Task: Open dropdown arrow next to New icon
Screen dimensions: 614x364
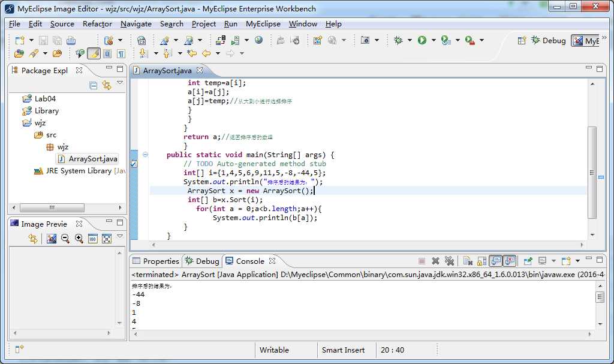Action: click(31, 40)
